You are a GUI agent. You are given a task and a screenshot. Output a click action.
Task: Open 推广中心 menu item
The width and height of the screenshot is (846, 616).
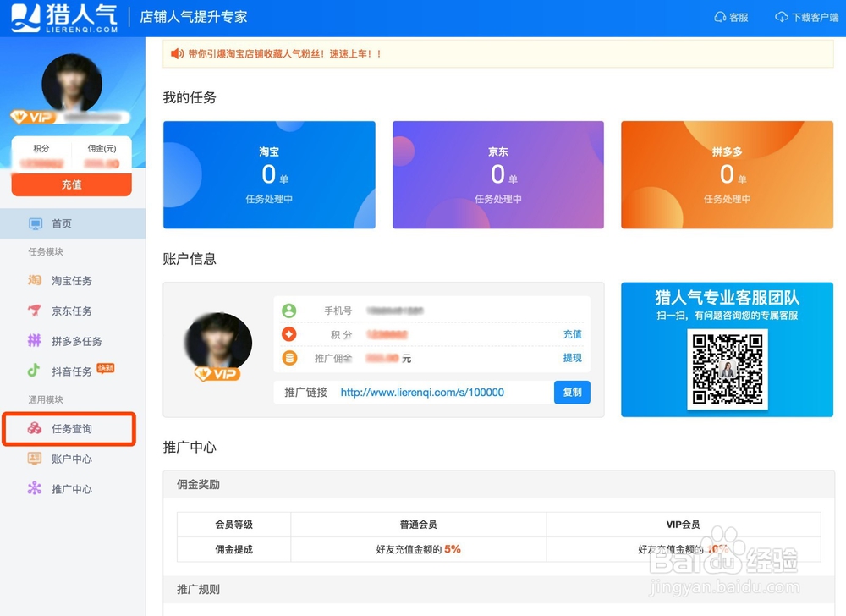coord(73,489)
